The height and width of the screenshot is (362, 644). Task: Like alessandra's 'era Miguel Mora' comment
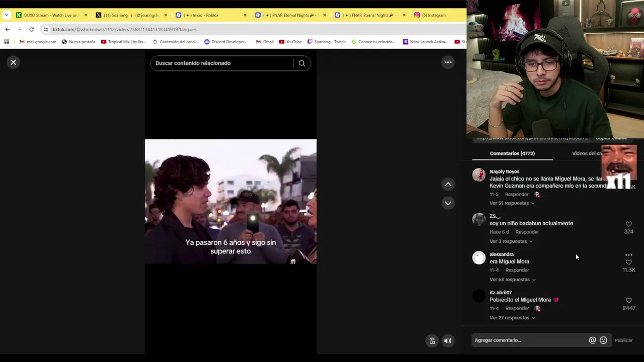(629, 262)
